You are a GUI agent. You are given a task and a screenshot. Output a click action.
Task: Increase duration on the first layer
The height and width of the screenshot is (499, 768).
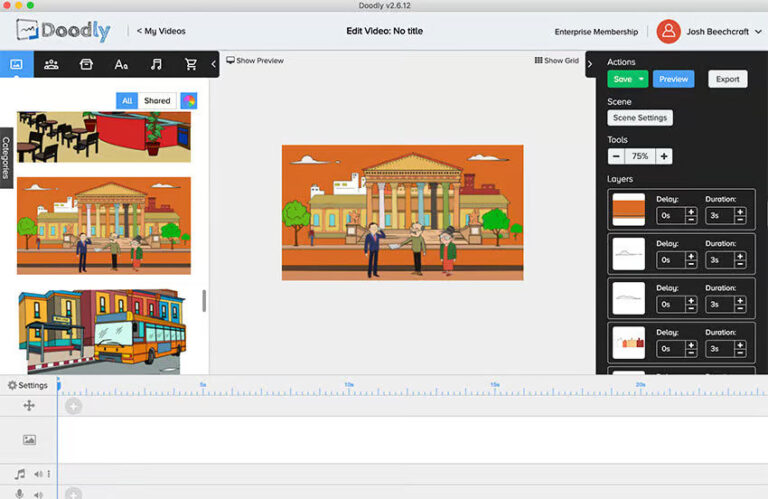click(740, 212)
